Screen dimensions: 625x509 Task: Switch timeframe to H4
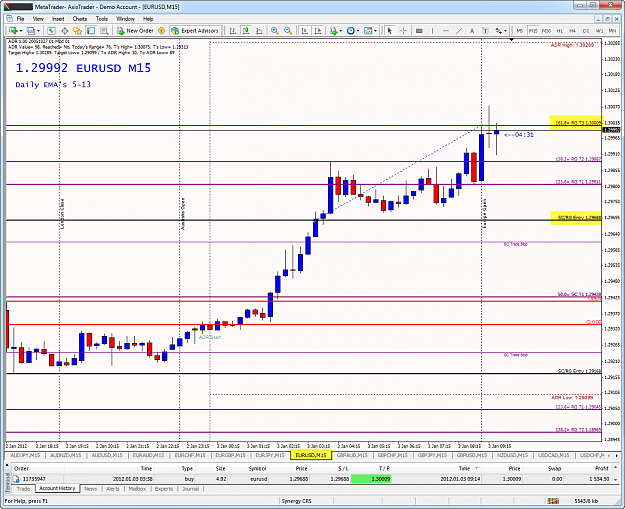pyautogui.click(x=573, y=31)
